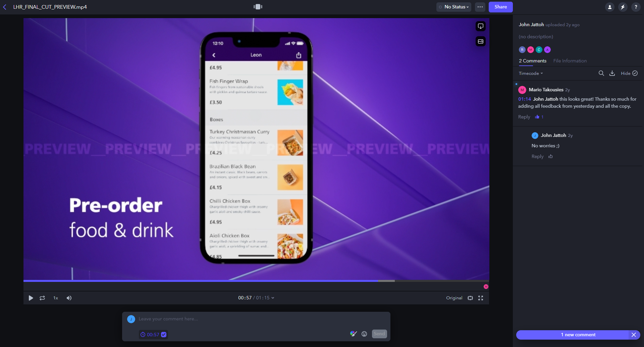
Task: Click the Share button
Action: click(500, 7)
